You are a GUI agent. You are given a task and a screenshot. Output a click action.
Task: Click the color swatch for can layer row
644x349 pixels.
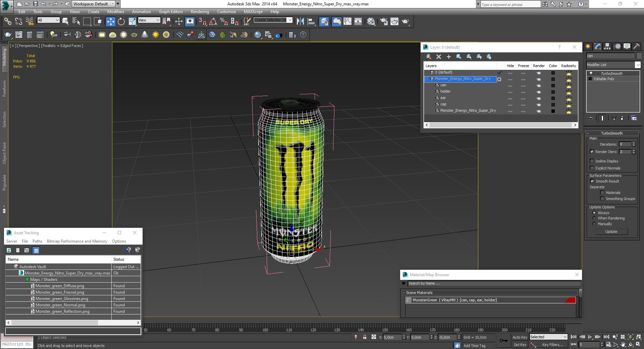[x=553, y=86]
